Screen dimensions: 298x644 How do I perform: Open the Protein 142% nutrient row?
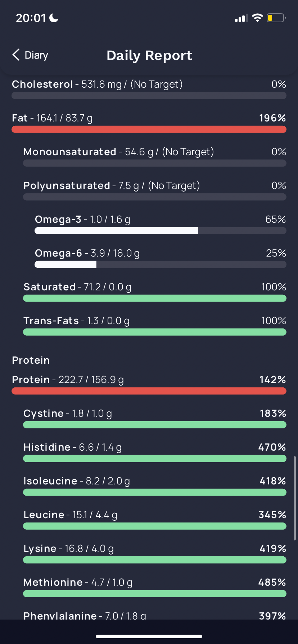(x=149, y=384)
